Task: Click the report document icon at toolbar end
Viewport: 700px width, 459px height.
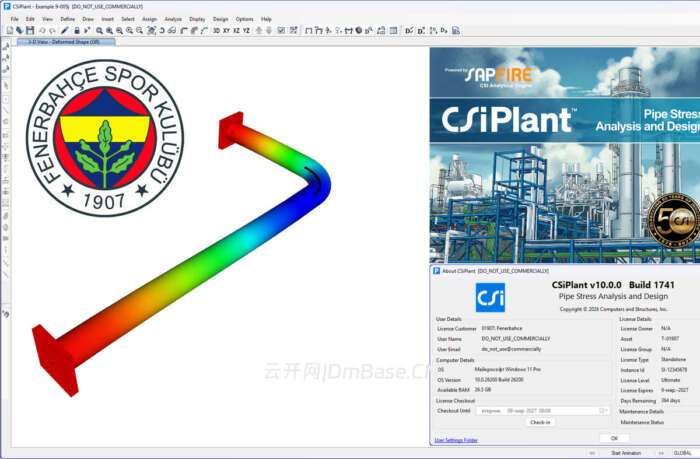Action: (456, 30)
